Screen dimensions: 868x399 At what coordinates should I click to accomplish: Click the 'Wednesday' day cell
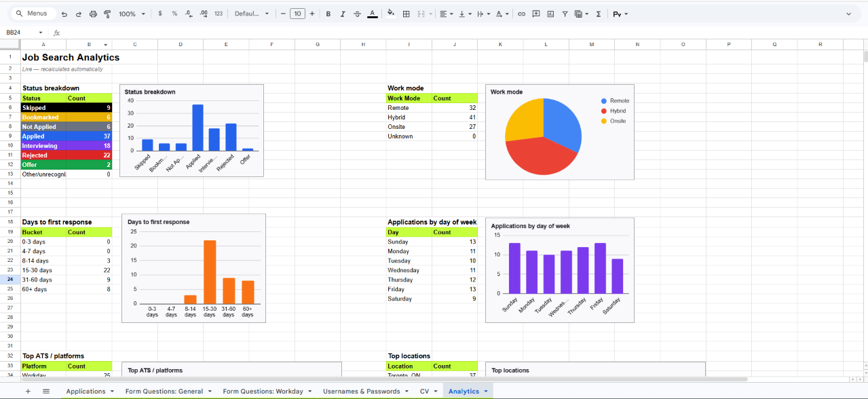[x=409, y=270]
